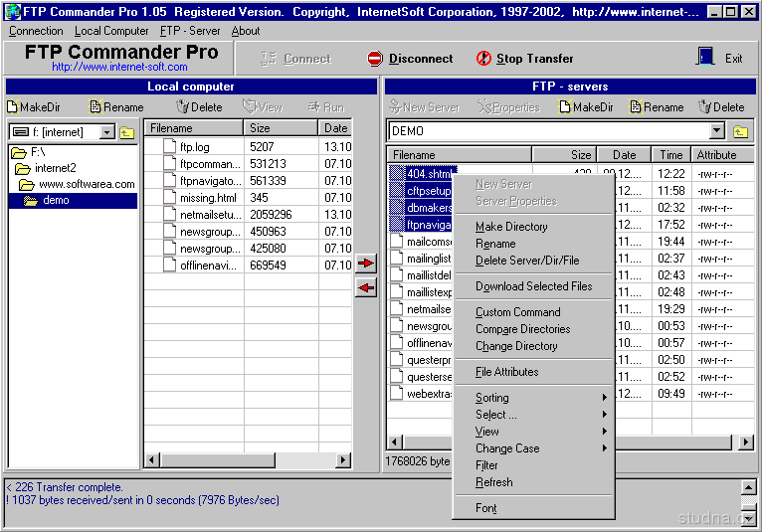The height and width of the screenshot is (532, 762).
Task: Click the upload right red arrow
Action: tap(365, 263)
